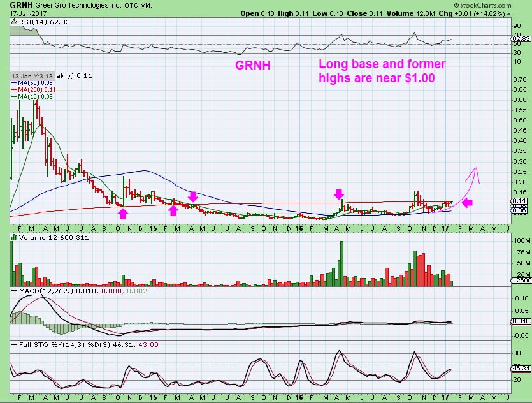Click the RSI(14) 62.83 indicator label
Viewport: 532px width, 403px height.
(44, 22)
